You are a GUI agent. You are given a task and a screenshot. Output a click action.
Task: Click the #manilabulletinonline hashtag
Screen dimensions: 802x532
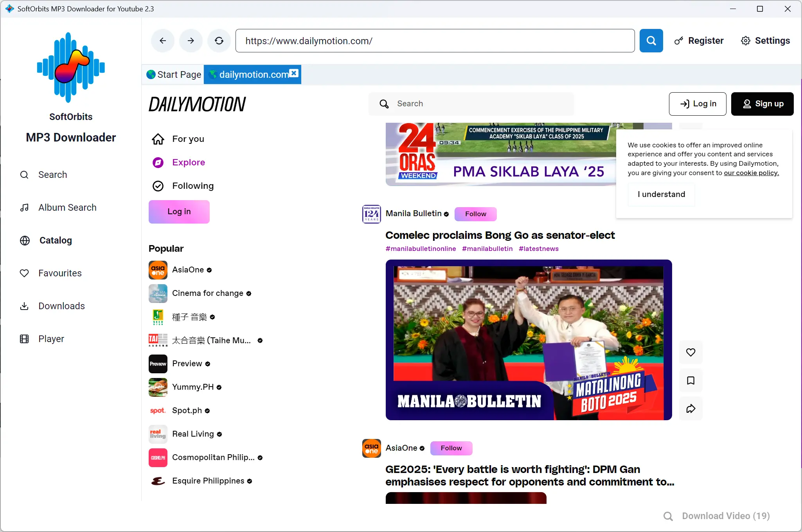pyautogui.click(x=421, y=249)
